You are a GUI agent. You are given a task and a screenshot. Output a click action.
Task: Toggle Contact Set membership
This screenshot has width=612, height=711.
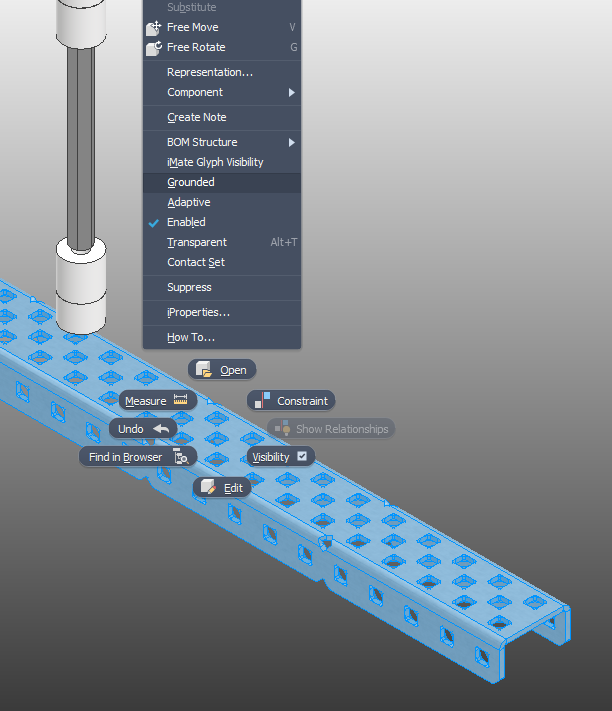tap(222, 262)
